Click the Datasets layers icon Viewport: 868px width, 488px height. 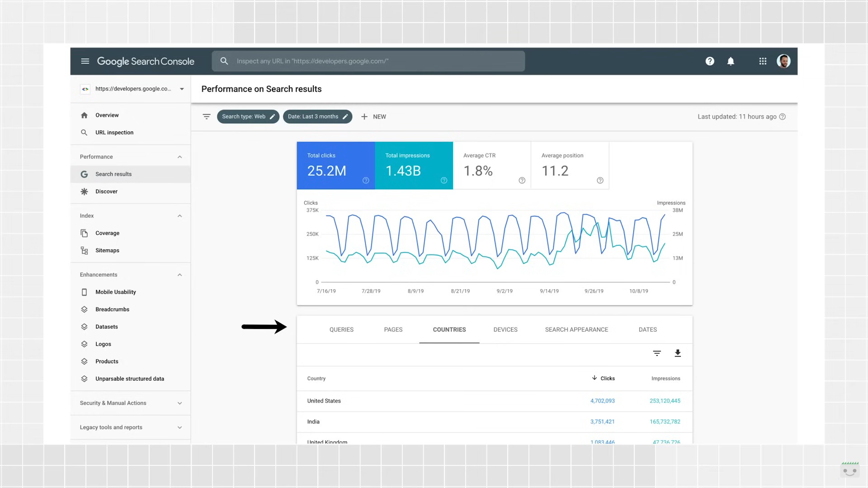coord(84,327)
